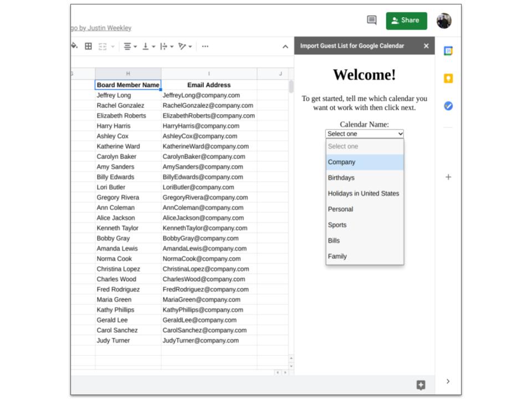Select the Jeffrey Long name cell
This screenshot has height=399, width=532.
128,95
